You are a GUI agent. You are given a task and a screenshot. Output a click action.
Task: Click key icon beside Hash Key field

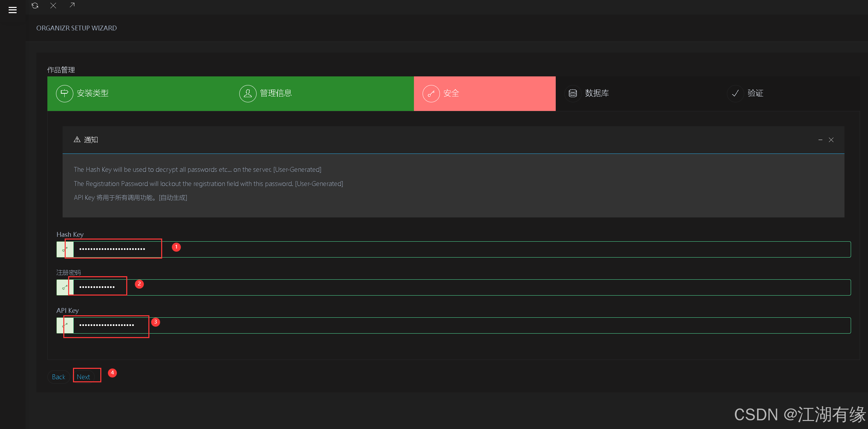coord(65,249)
